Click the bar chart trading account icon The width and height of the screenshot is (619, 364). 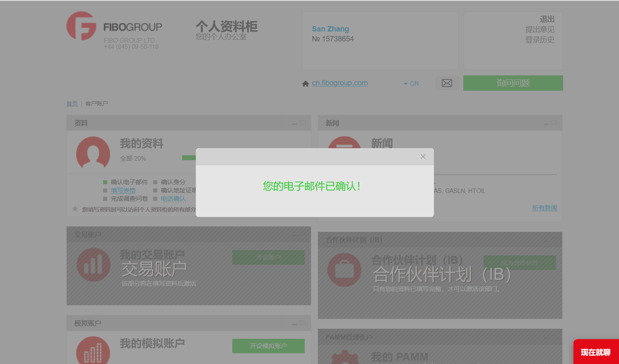point(94,265)
